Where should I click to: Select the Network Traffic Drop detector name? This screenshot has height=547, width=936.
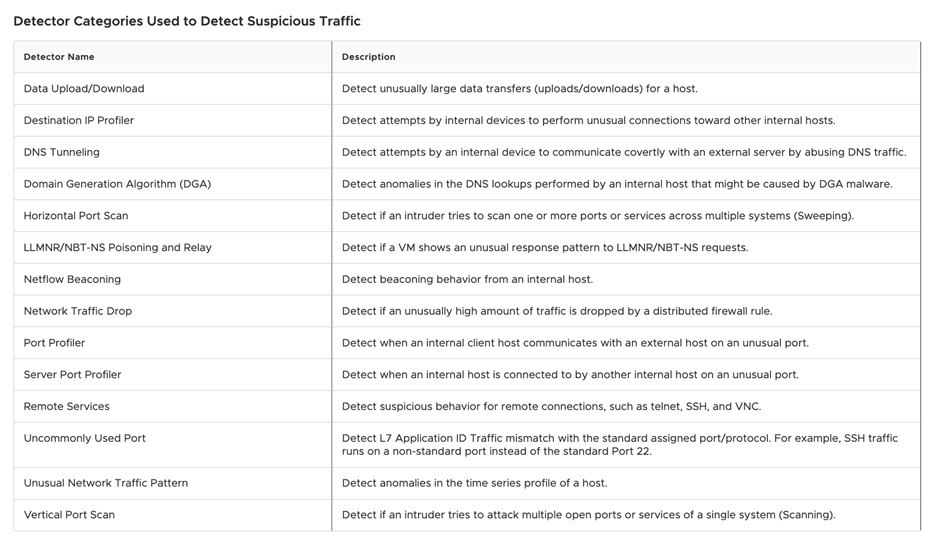coord(78,311)
